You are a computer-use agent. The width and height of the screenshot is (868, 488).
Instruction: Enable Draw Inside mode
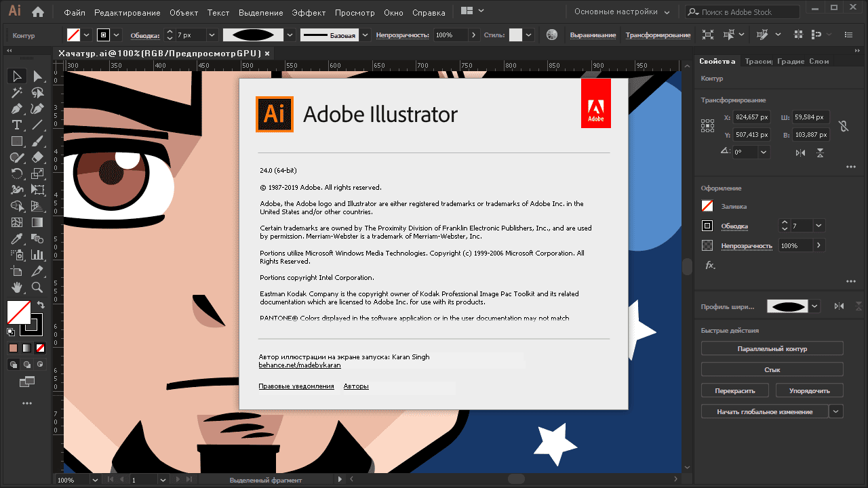41,365
